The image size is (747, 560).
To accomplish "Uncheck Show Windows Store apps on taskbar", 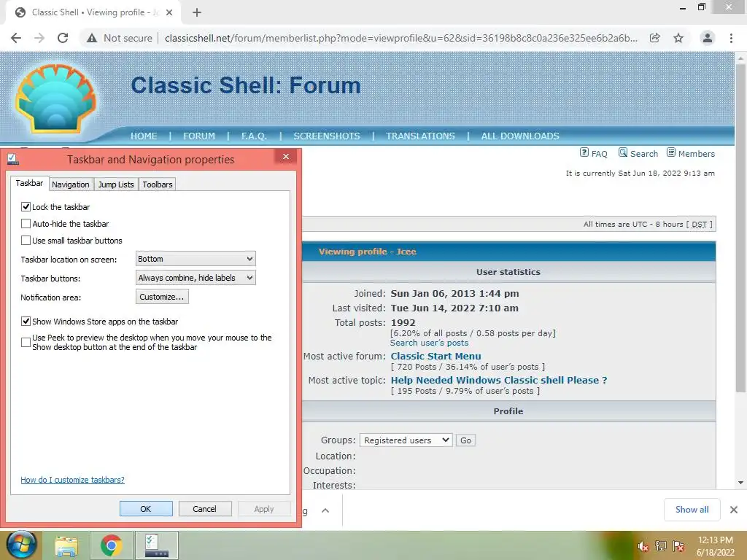I will tap(26, 321).
